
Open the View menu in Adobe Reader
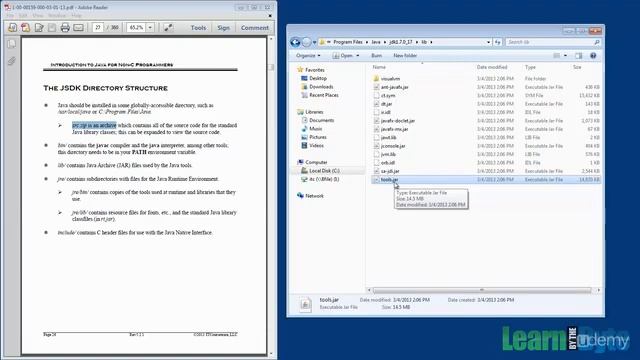click(x=38, y=16)
